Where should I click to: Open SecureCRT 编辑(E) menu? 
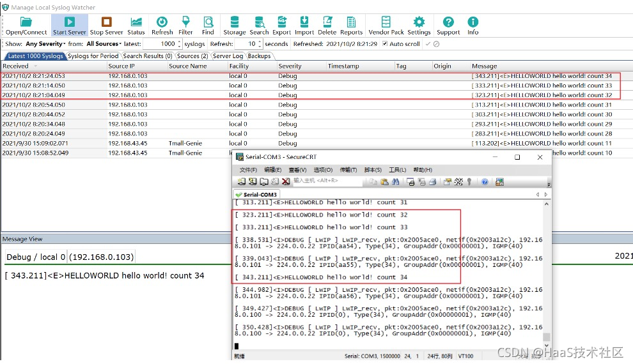coord(272,170)
